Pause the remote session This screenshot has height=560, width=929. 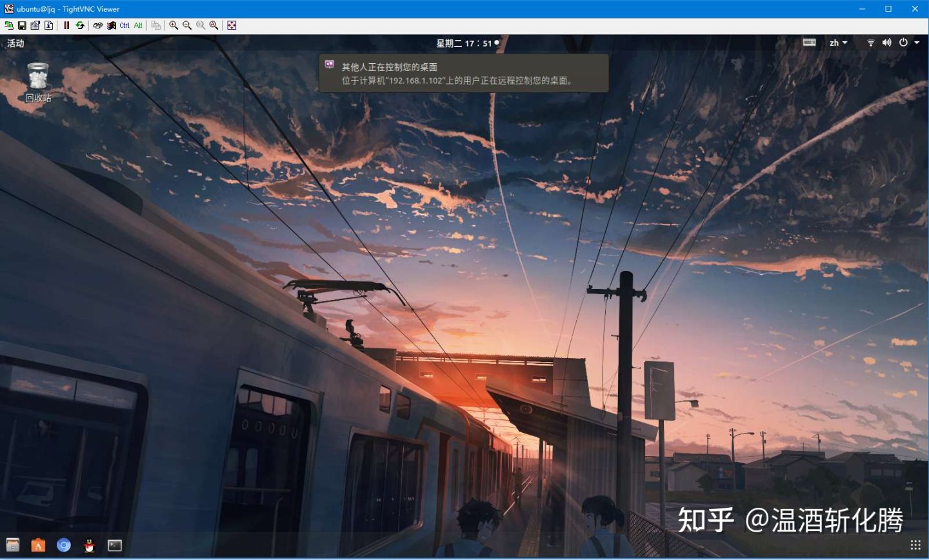(x=66, y=25)
